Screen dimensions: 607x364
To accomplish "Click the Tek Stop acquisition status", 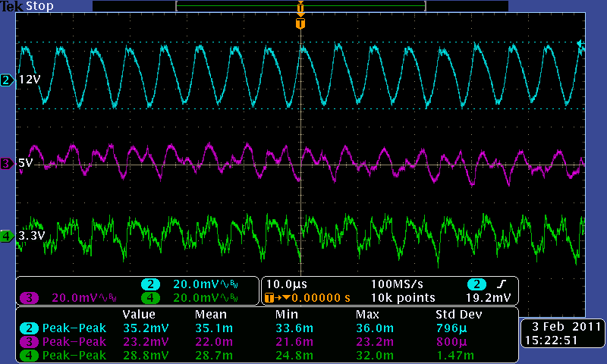I will click(x=27, y=6).
